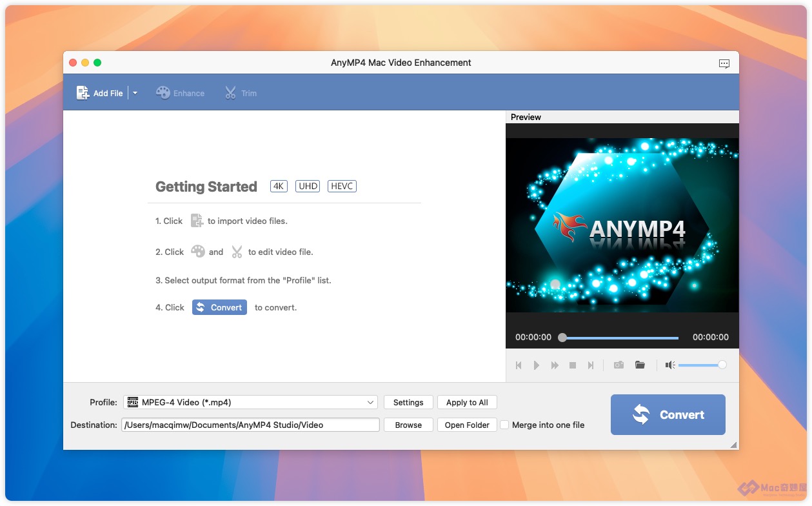Click the UHD badge
Viewport: 812px width, 506px height.
(x=308, y=186)
